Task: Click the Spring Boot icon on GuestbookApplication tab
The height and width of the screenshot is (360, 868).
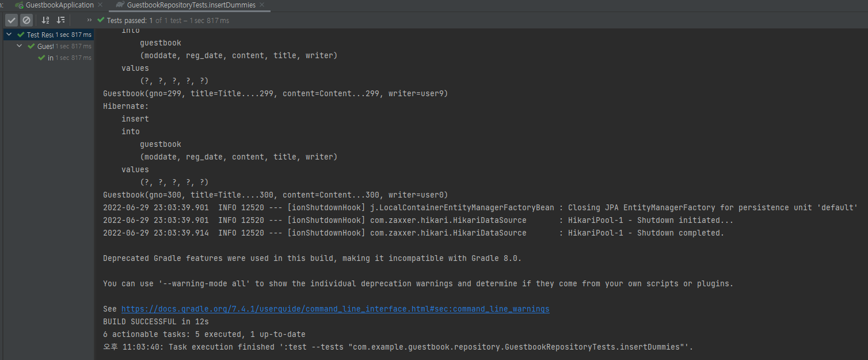Action: coord(20,5)
